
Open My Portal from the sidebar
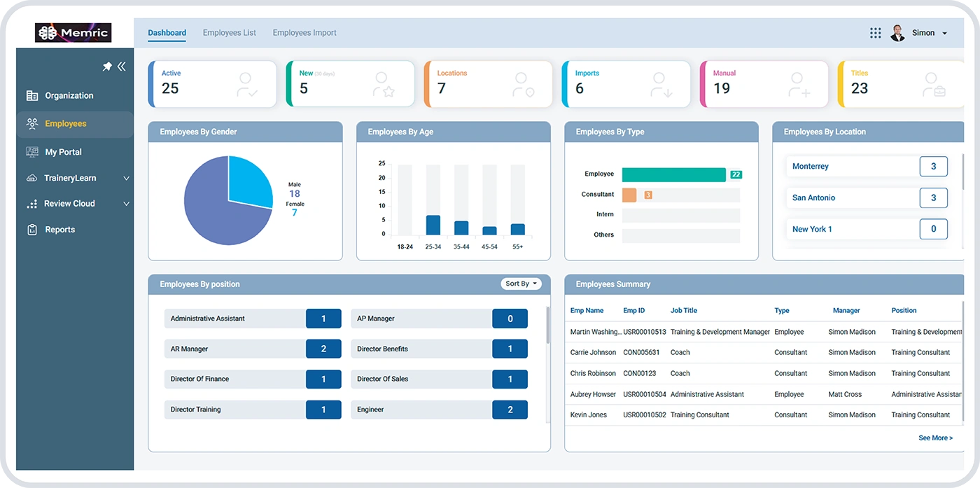(x=31, y=151)
